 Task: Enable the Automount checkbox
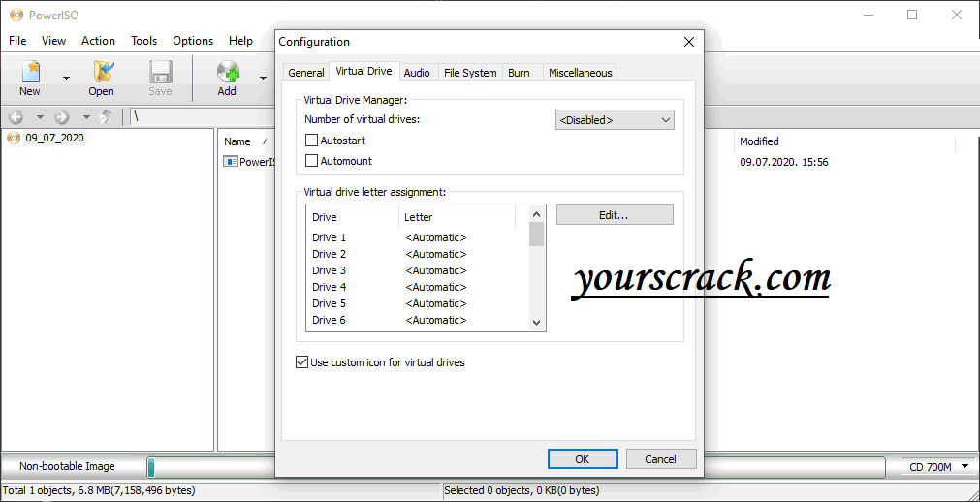tap(311, 161)
